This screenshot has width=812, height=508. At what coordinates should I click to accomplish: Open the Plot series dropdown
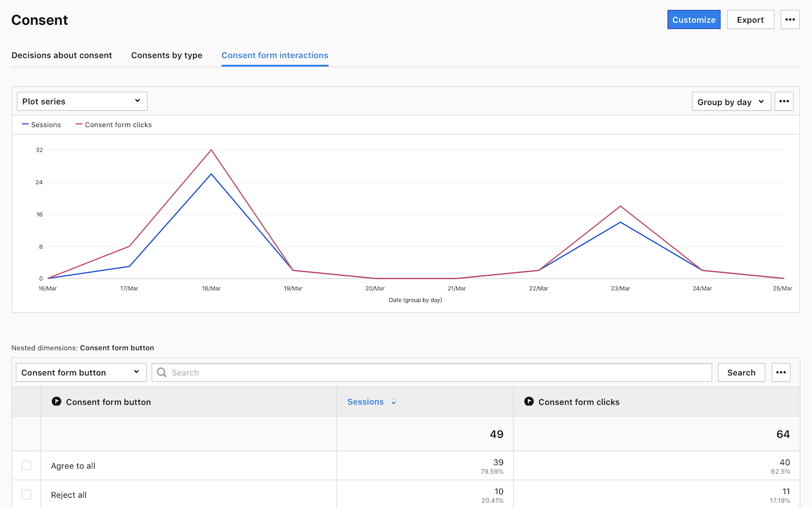(x=82, y=102)
